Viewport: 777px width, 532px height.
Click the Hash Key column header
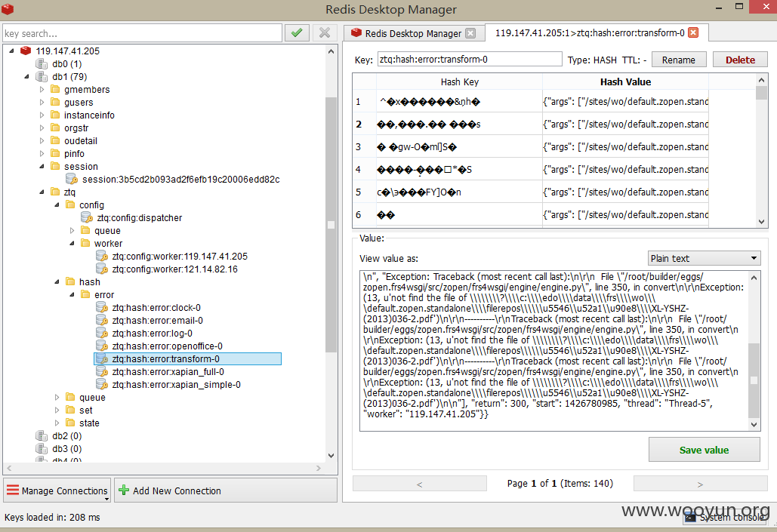[459, 81]
